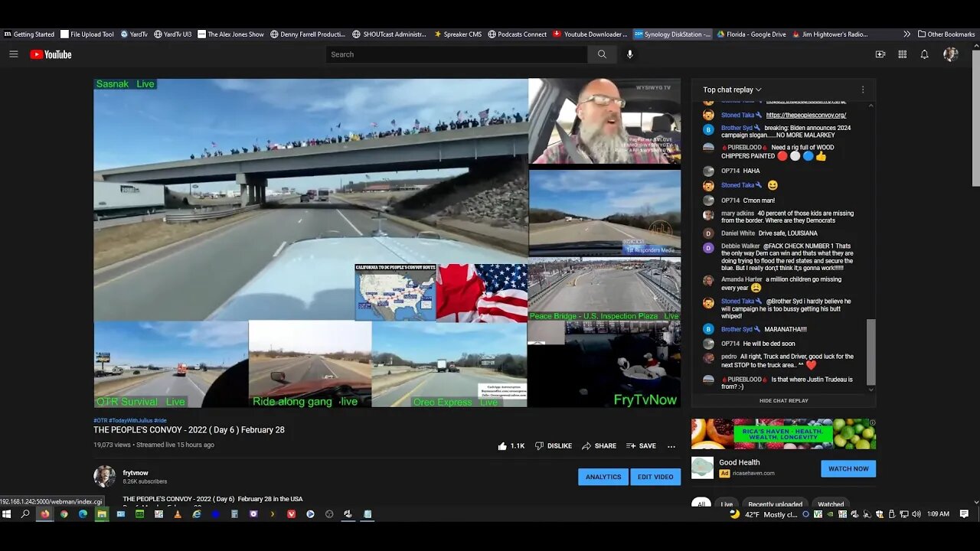Go to YouTube home via logo

click(x=51, y=54)
